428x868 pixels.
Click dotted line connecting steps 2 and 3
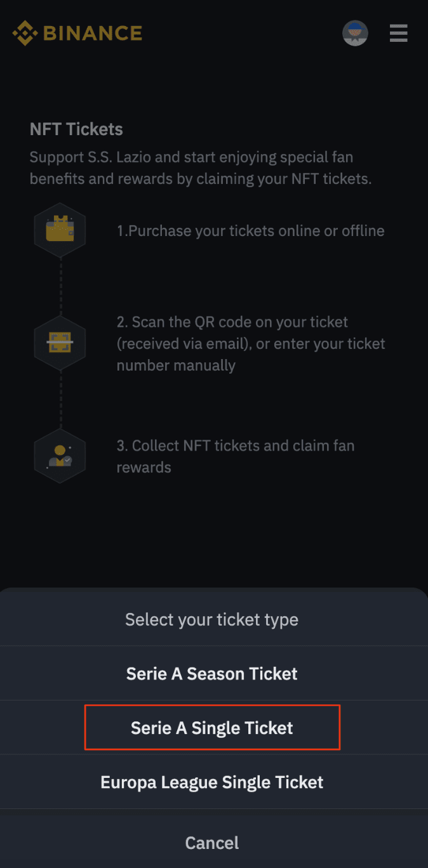(60, 400)
